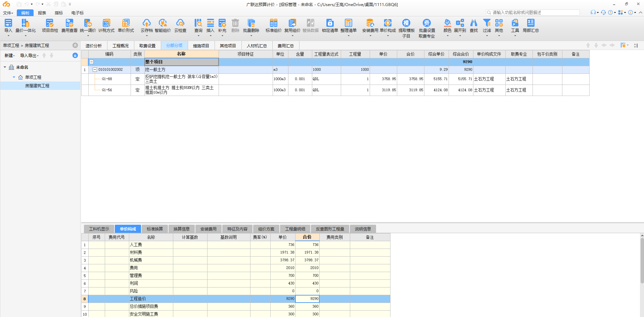The image size is (644, 317).
Task: Click the function search input field
Action: coord(533,12)
